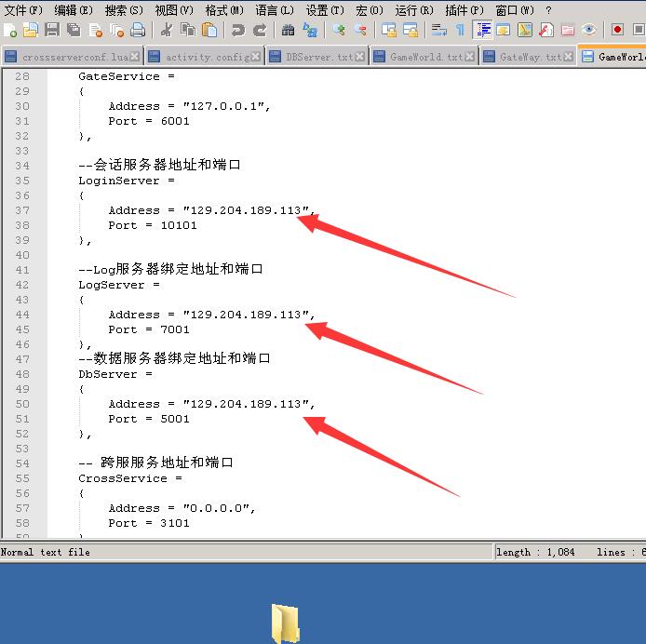Viewport: 646px width, 644px height.
Task: Click the Open file folder icon
Action: click(31, 30)
